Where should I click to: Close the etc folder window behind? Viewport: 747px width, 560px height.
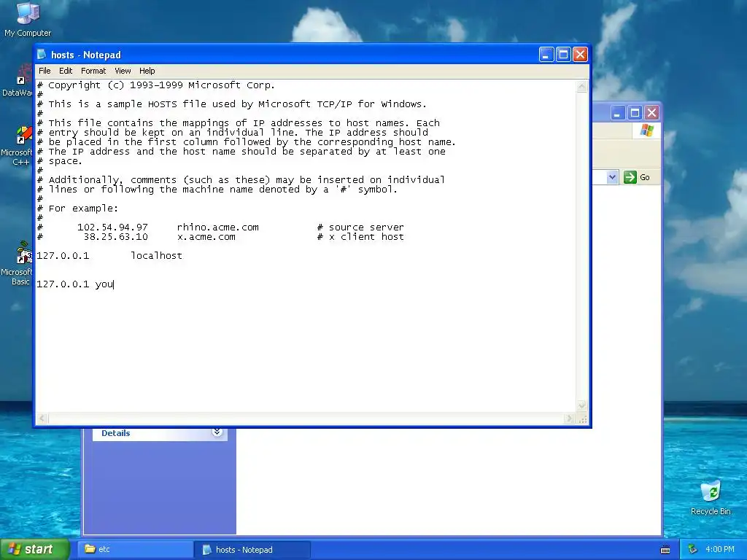click(651, 113)
